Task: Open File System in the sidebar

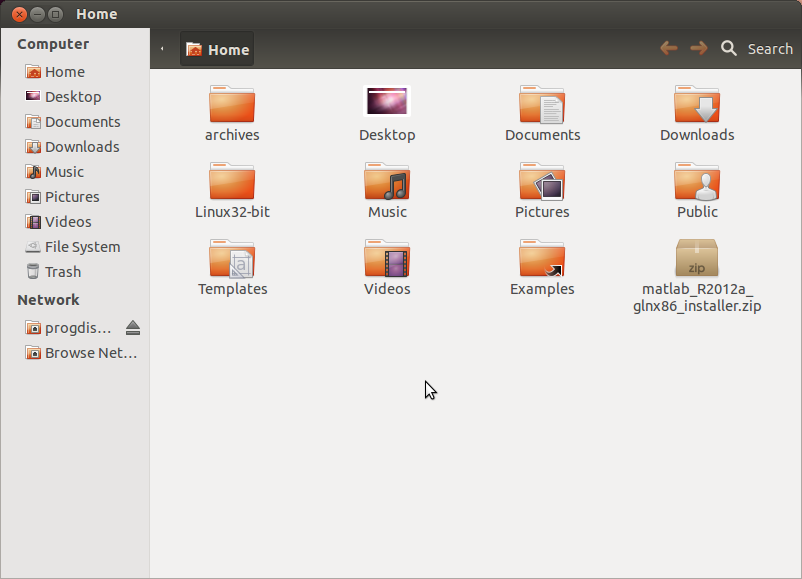Action: click(75, 247)
